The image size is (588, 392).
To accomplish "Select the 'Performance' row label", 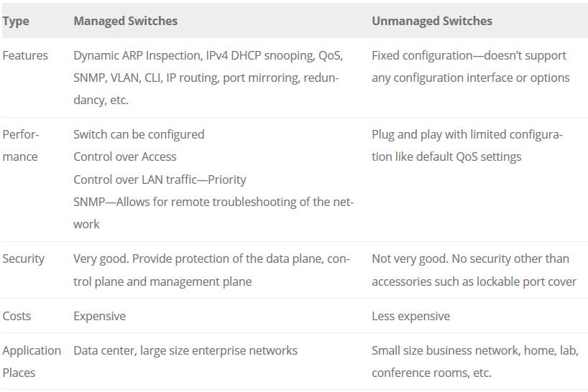I will point(21,146).
